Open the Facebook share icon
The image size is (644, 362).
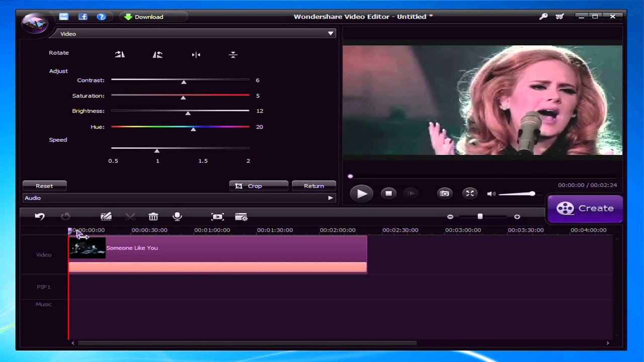pos(83,17)
